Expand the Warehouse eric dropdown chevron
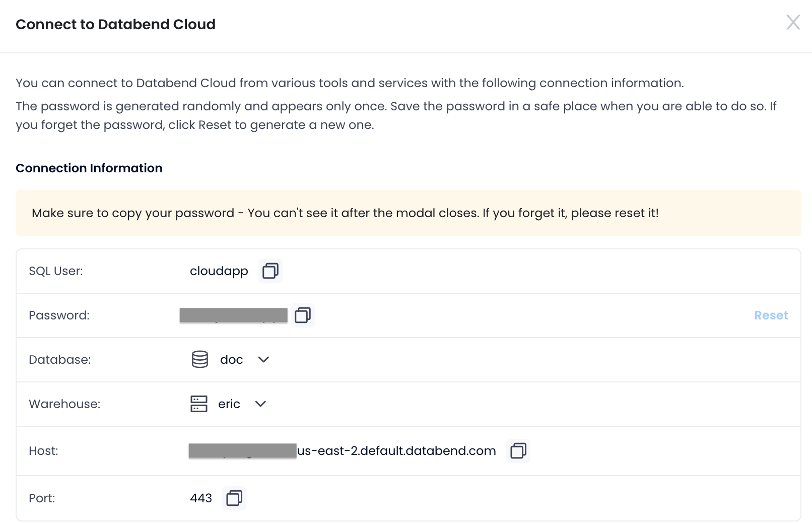Viewport: 812px width, 523px height. coord(260,404)
